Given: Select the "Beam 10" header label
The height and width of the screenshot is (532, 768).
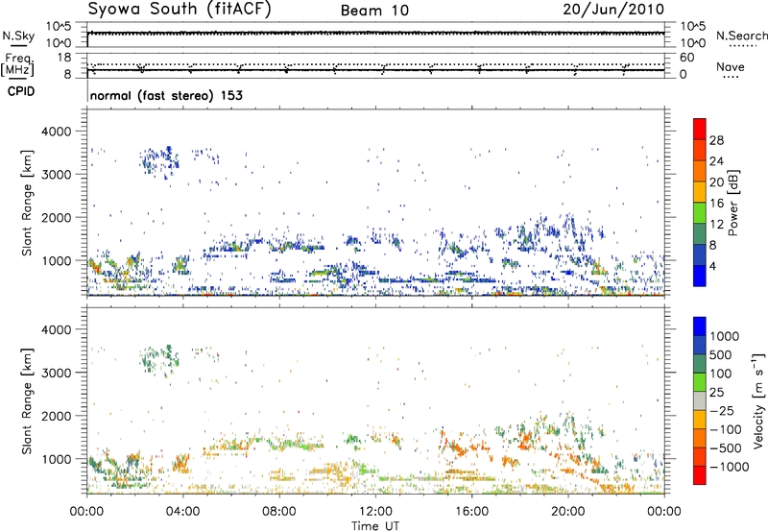Looking at the screenshot, I should point(374,11).
